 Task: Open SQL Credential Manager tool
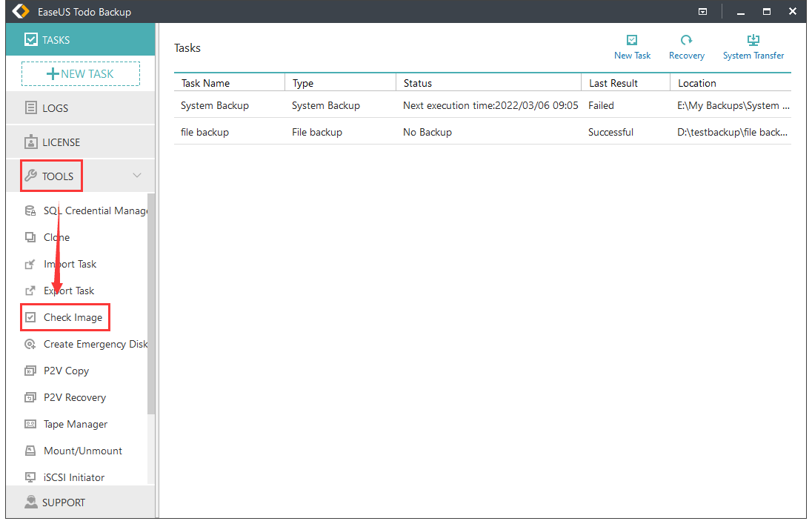[96, 210]
